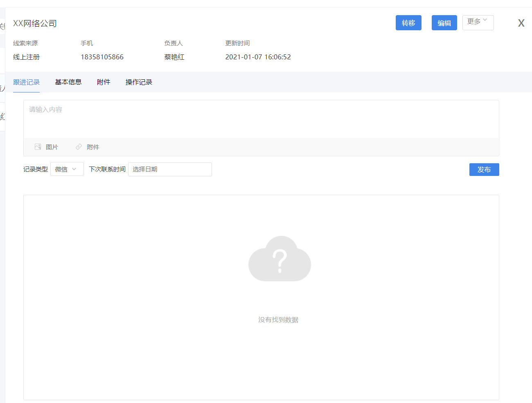
Task: Select the 跟进记录 tab
Action: (27, 82)
